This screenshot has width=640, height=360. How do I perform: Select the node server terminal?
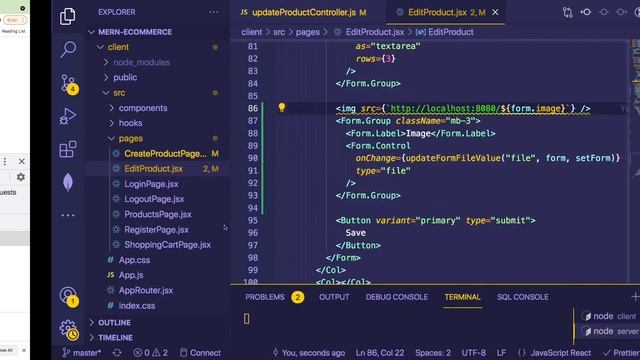610,331
